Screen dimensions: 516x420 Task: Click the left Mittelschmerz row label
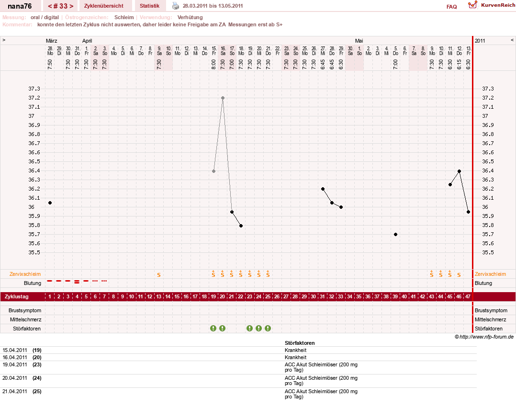coord(26,319)
